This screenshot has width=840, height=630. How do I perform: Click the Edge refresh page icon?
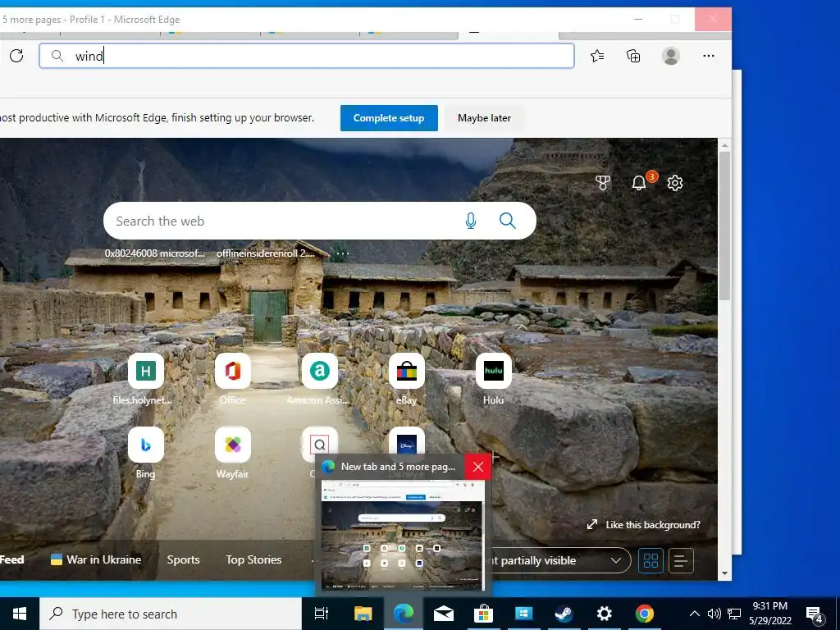[16, 56]
